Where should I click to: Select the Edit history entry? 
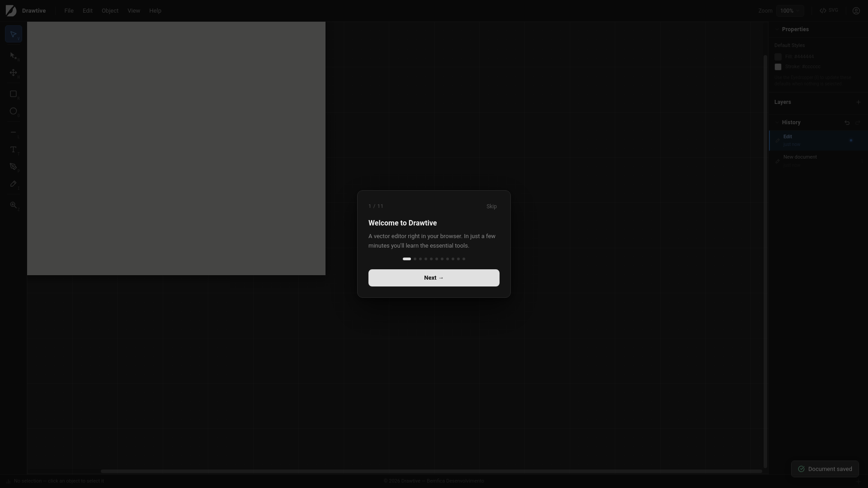click(818, 141)
